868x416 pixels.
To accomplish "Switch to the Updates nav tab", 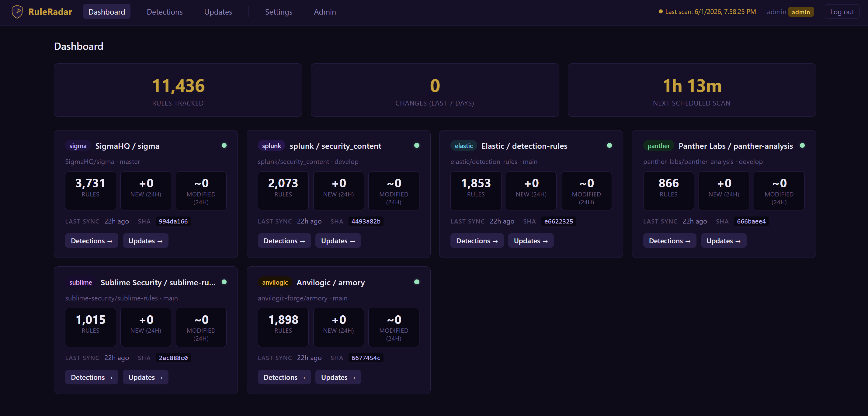I will 218,12.
